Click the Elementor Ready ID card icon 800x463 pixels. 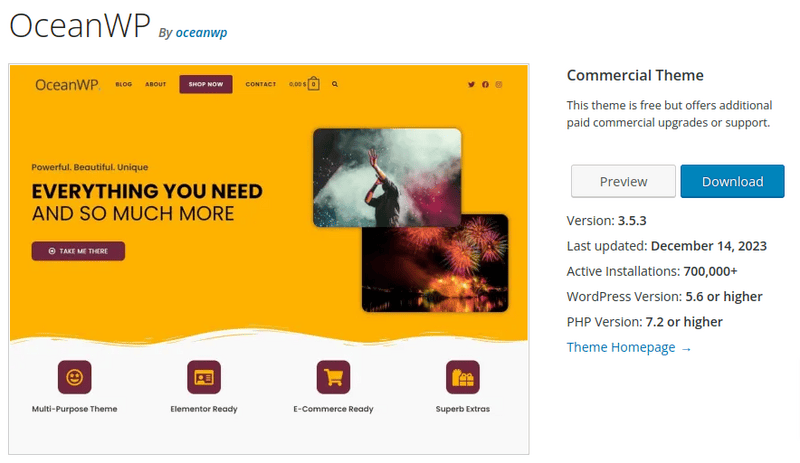[x=204, y=377]
